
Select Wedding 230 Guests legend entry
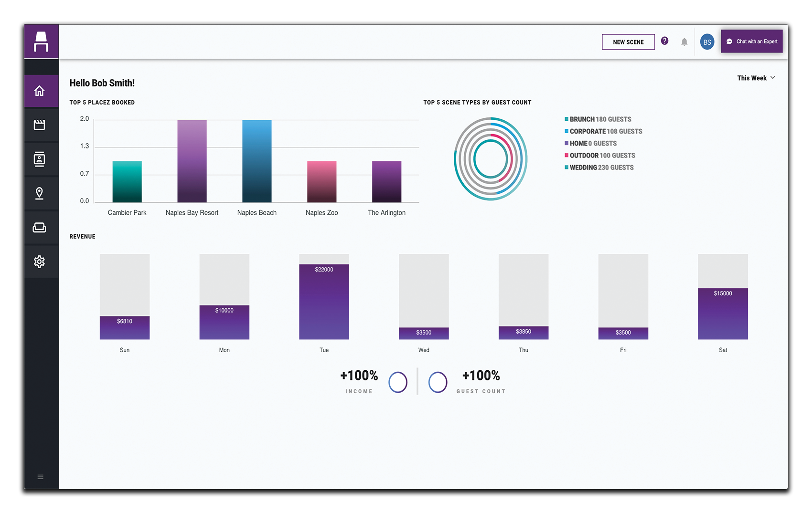coord(599,168)
